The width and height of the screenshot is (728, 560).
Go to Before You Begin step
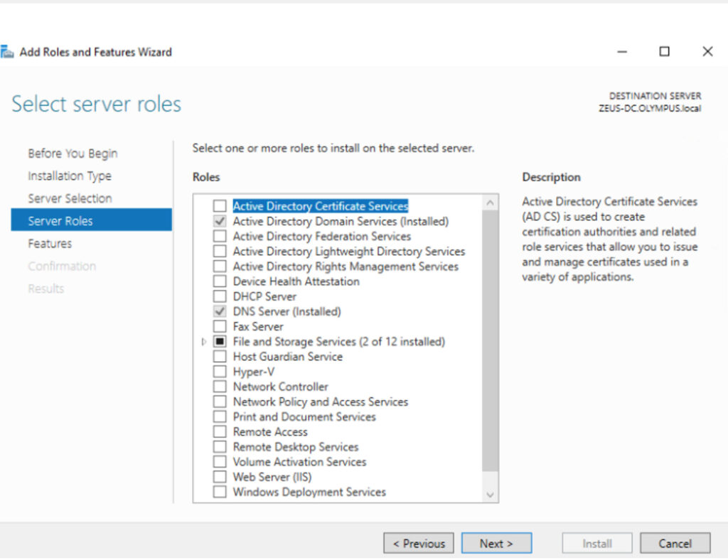[x=73, y=154]
